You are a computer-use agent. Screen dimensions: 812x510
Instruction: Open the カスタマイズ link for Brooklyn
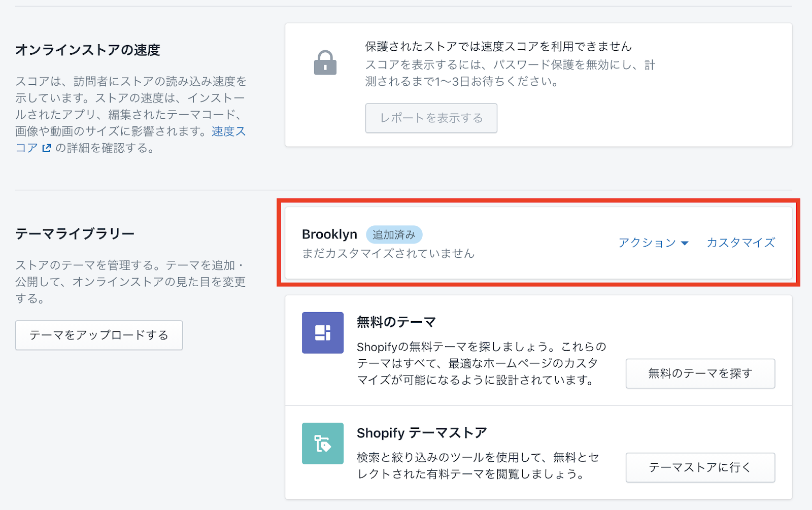click(740, 243)
